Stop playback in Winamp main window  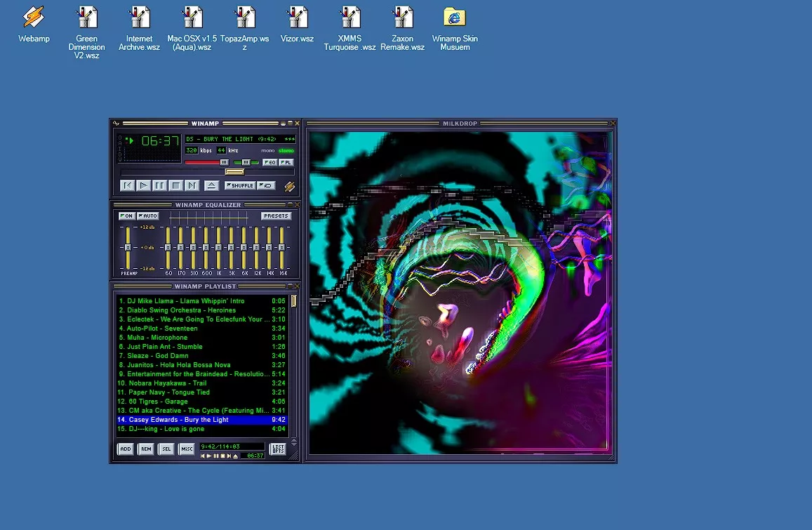click(175, 185)
